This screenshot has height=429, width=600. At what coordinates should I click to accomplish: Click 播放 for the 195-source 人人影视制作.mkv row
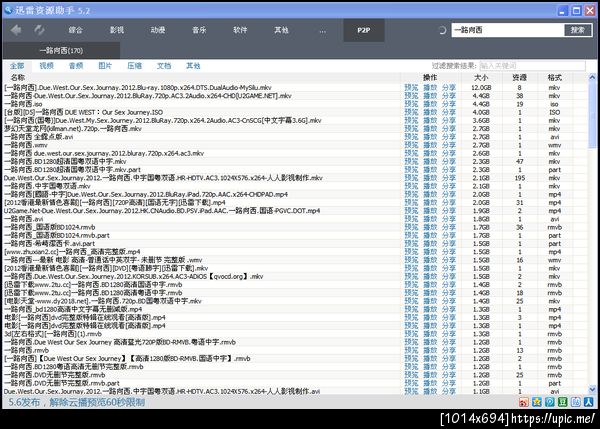(x=430, y=178)
